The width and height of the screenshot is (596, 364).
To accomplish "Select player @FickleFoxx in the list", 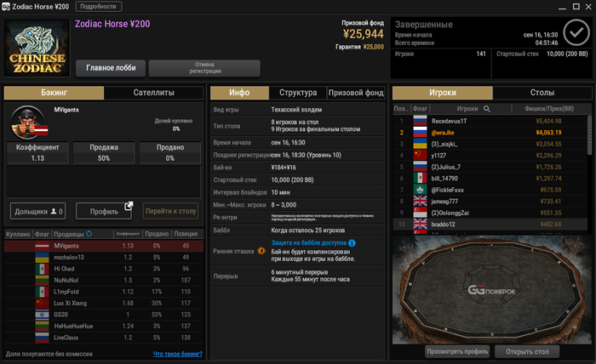I will click(x=490, y=190).
